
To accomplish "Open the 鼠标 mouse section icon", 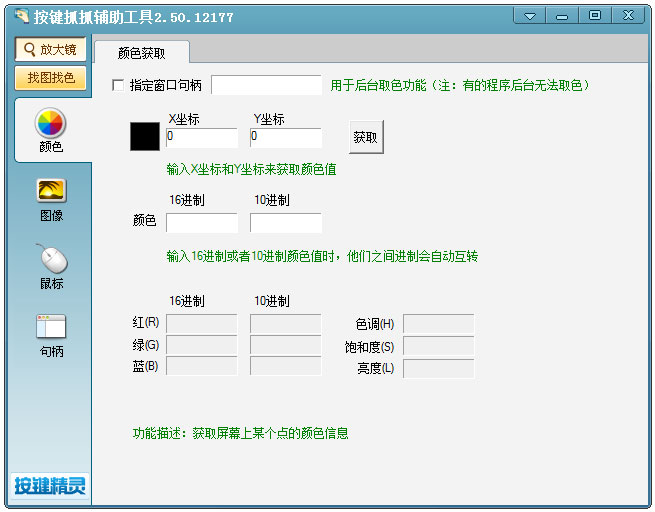I will pos(52,258).
